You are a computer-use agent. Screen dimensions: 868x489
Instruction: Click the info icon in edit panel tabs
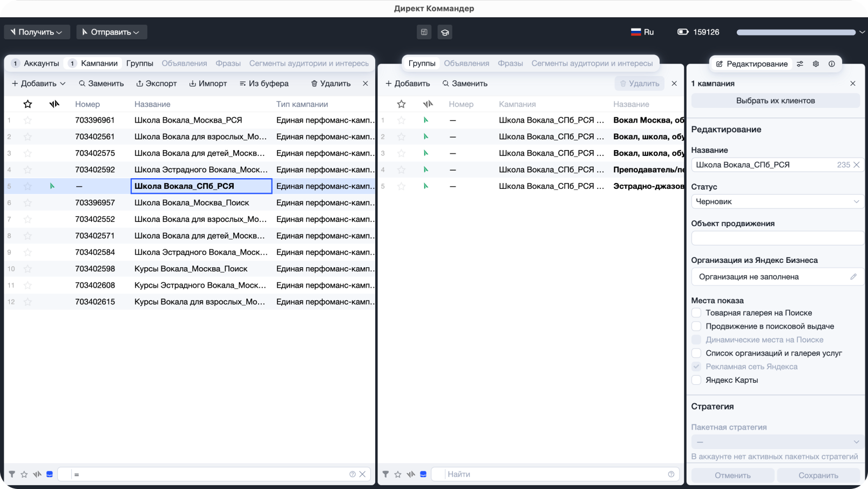tap(832, 64)
